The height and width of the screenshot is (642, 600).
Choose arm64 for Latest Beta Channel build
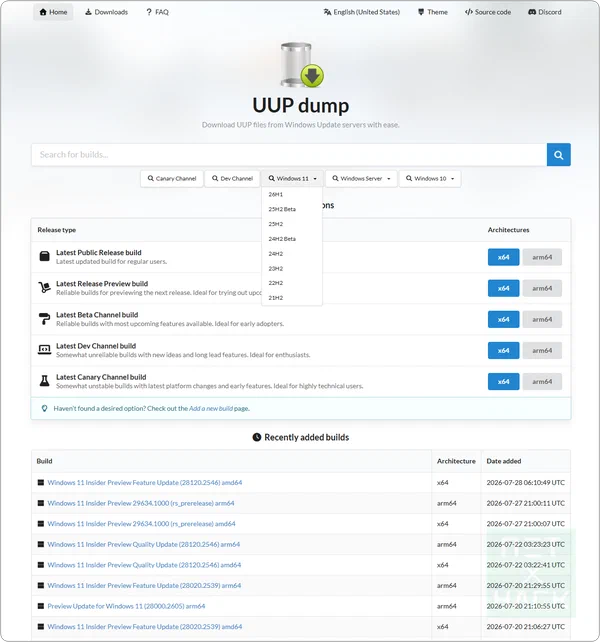click(542, 319)
